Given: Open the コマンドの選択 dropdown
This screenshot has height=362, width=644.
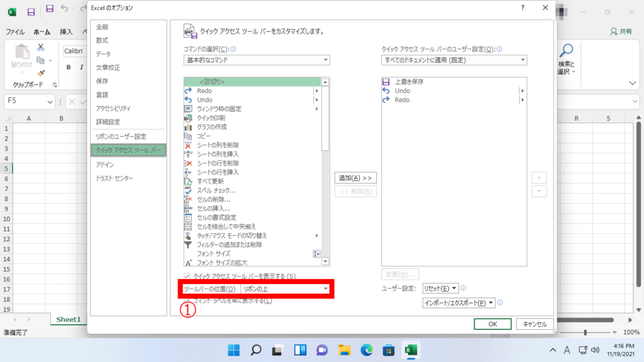Looking at the screenshot, I should [256, 60].
